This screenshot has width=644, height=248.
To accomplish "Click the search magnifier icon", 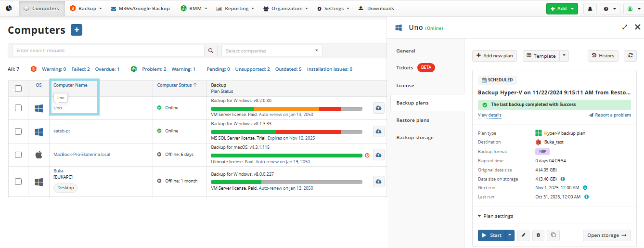I will (210, 51).
